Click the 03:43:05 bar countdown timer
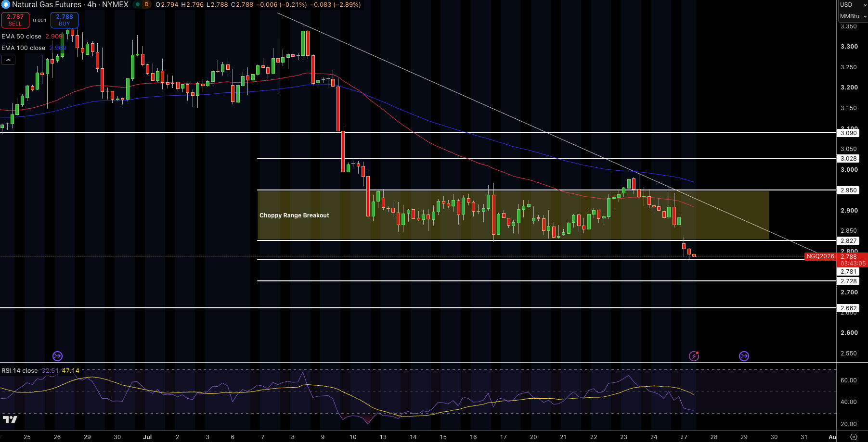The height and width of the screenshot is (442, 868). (x=853, y=264)
